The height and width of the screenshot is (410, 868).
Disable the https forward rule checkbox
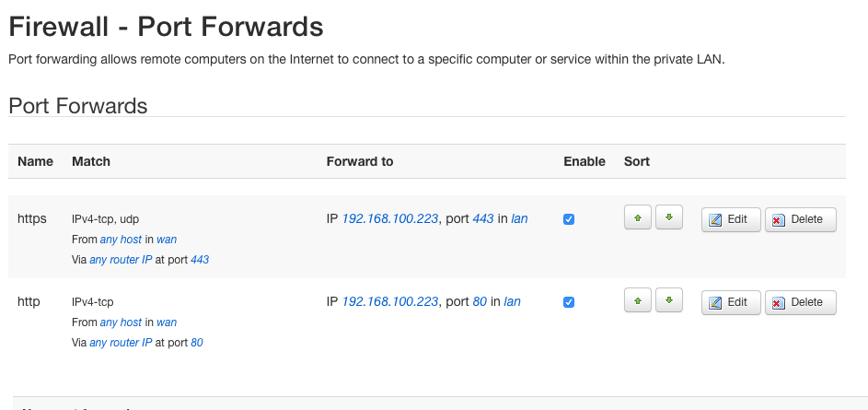569,219
